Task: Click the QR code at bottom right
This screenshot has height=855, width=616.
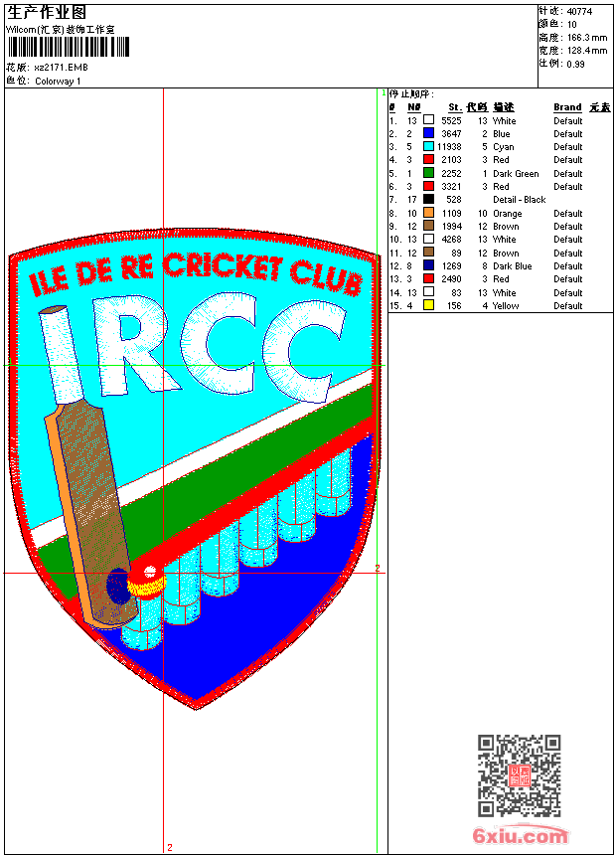Action: (520, 775)
